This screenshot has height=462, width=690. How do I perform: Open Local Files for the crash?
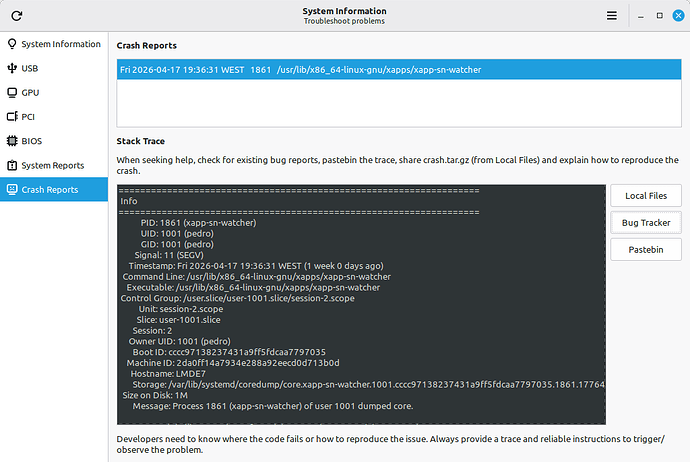click(645, 196)
